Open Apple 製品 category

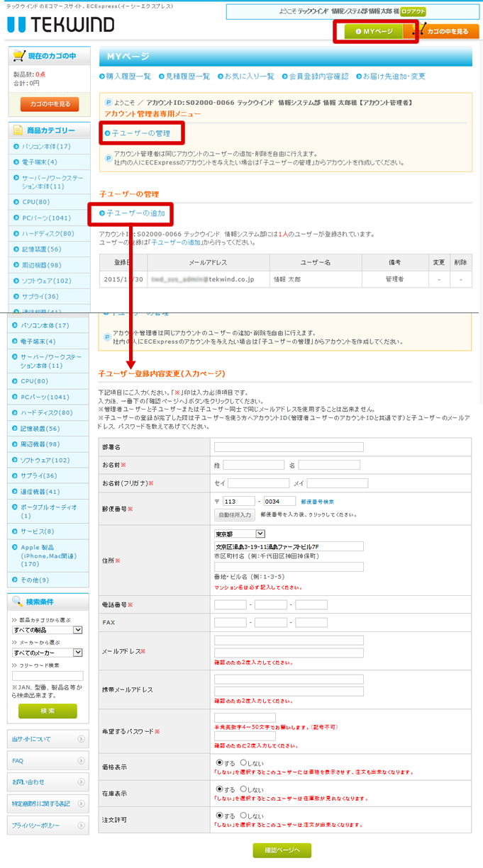click(x=49, y=556)
